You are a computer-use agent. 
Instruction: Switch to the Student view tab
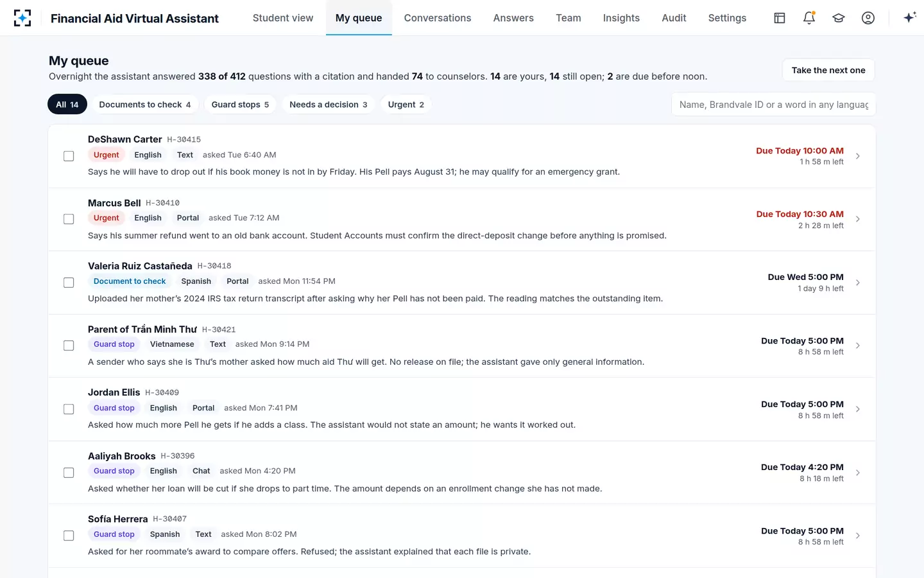click(283, 18)
